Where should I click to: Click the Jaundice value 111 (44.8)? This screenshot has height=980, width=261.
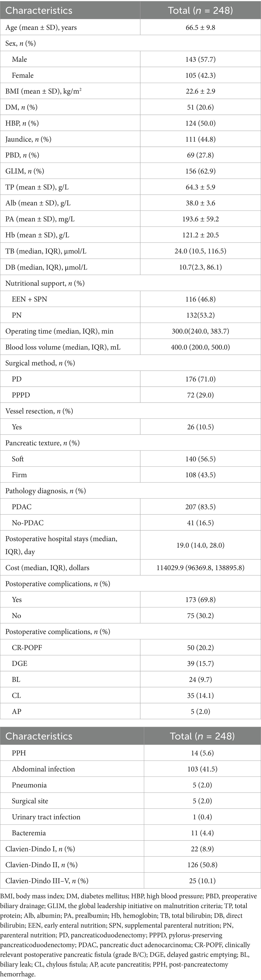(x=200, y=139)
